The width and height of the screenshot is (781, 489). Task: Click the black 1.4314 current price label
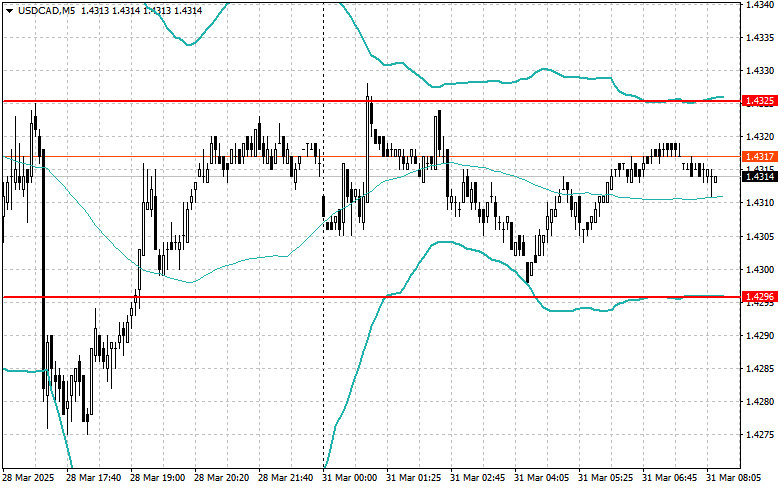[x=759, y=176]
